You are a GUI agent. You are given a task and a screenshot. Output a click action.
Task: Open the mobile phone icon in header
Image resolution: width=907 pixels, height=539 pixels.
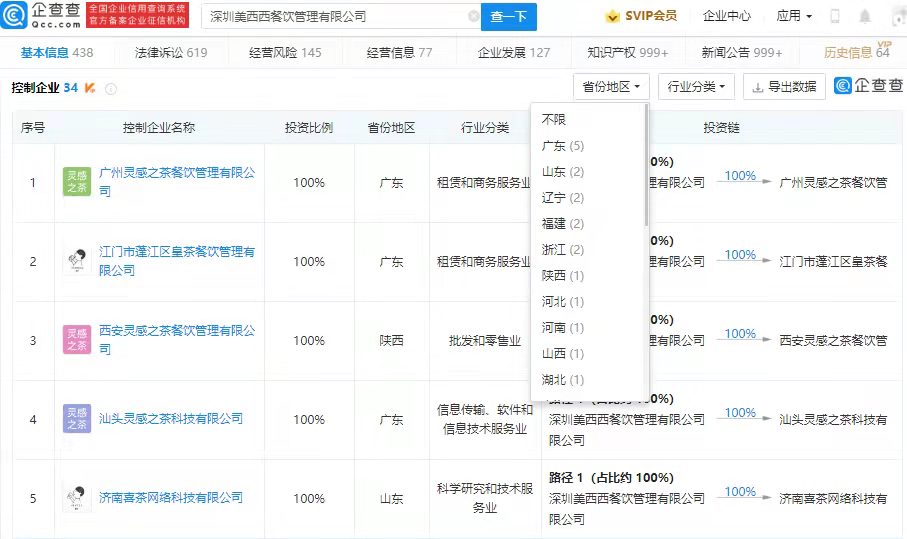point(835,16)
